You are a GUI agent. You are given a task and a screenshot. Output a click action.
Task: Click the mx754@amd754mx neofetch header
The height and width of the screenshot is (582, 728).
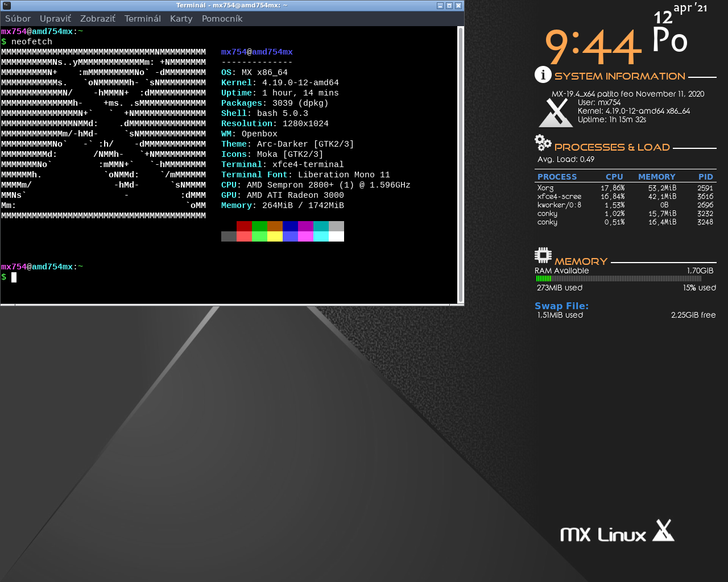point(257,52)
